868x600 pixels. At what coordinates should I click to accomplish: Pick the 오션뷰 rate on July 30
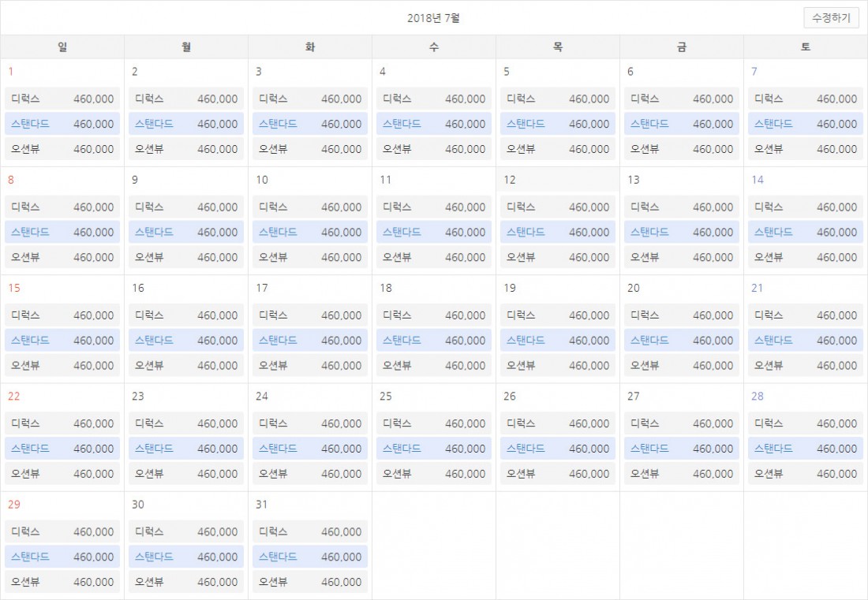(x=186, y=582)
